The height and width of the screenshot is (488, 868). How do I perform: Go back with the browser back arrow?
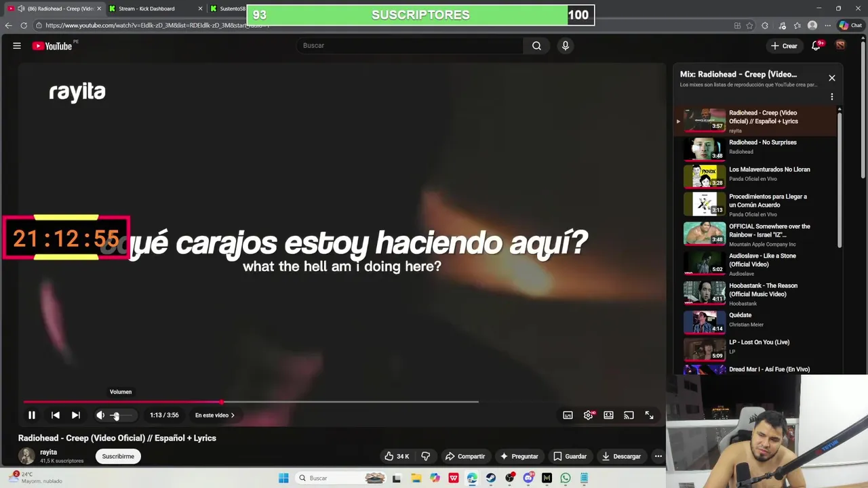[8, 26]
